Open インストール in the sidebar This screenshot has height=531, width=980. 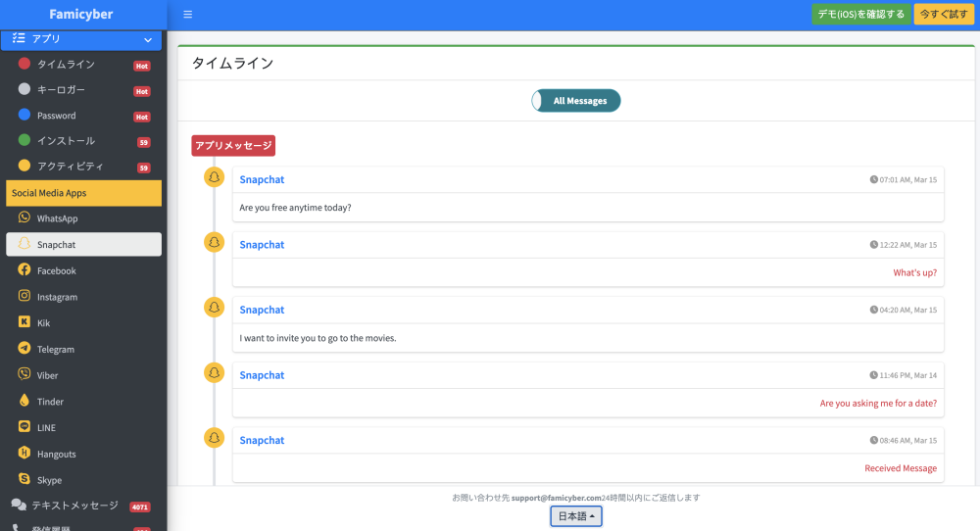coord(83,141)
